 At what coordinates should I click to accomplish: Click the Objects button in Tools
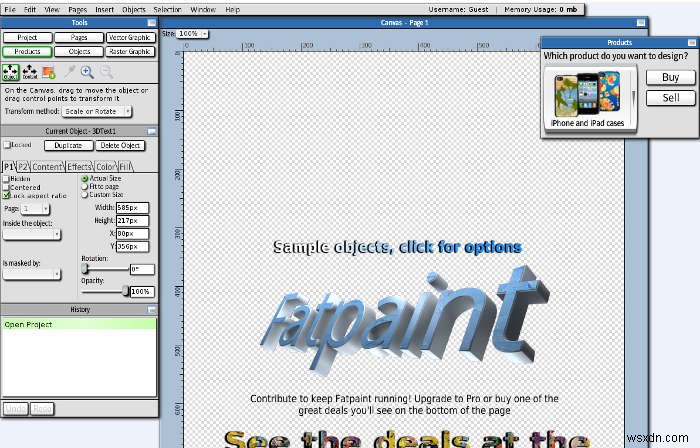[x=79, y=52]
